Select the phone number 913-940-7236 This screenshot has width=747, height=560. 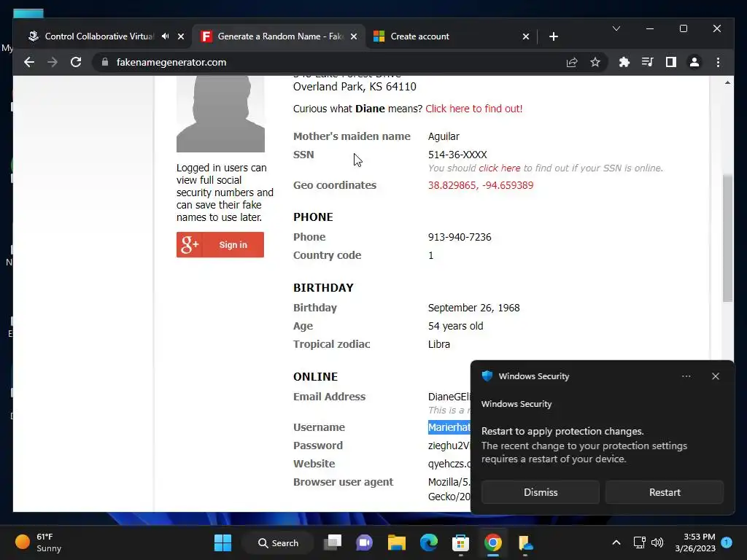[x=460, y=237]
